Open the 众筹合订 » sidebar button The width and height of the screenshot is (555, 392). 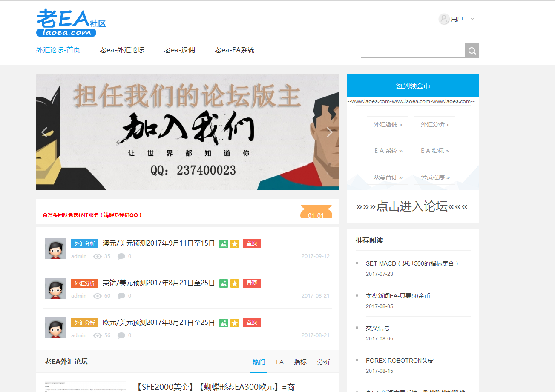(x=387, y=177)
